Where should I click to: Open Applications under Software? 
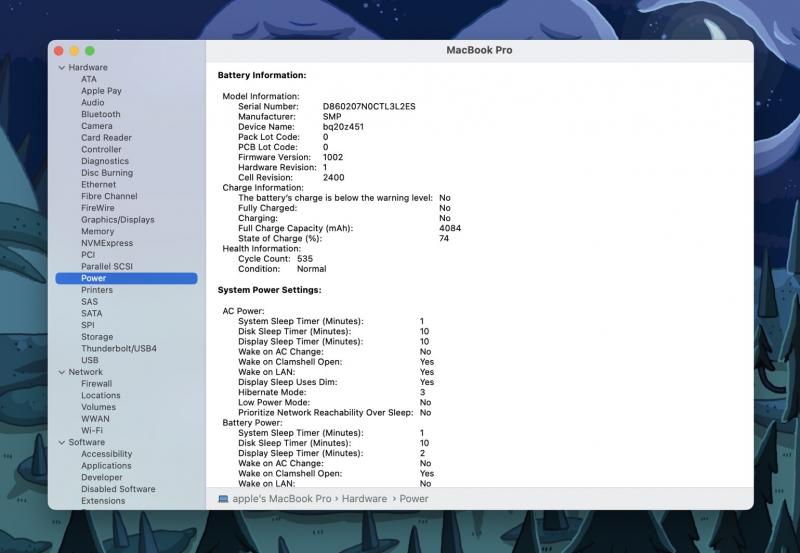pyautogui.click(x=106, y=466)
